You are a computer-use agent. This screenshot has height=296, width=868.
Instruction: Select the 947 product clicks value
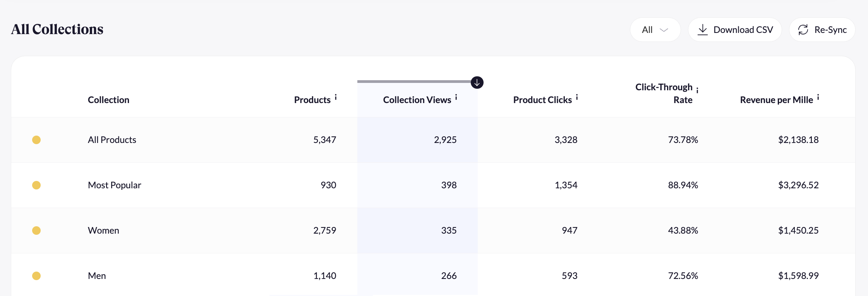570,231
